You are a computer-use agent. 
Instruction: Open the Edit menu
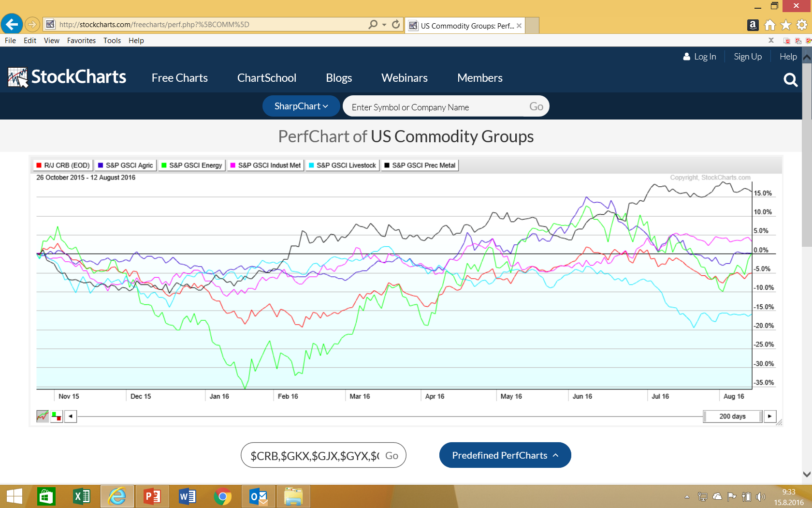click(x=30, y=41)
